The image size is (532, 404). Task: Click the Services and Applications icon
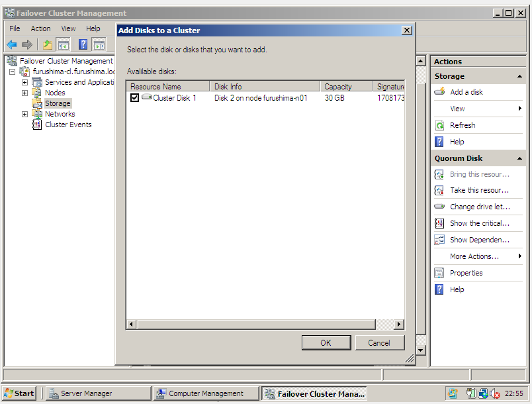(37, 82)
